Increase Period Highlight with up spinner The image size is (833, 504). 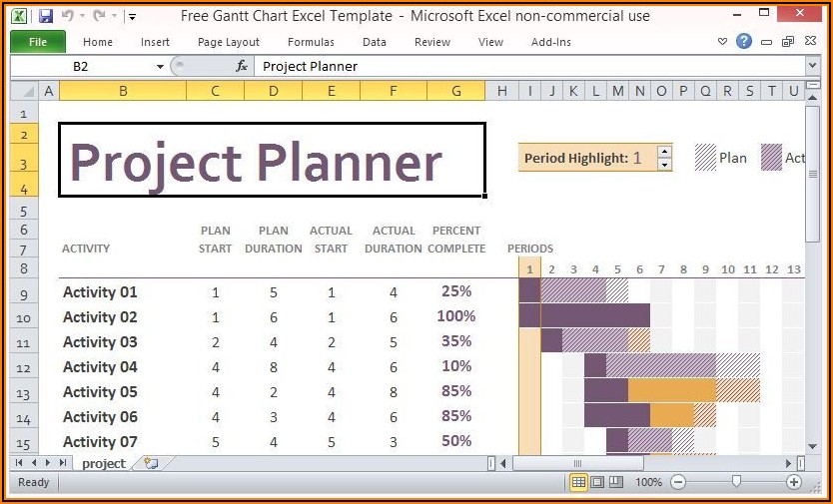[x=665, y=152]
